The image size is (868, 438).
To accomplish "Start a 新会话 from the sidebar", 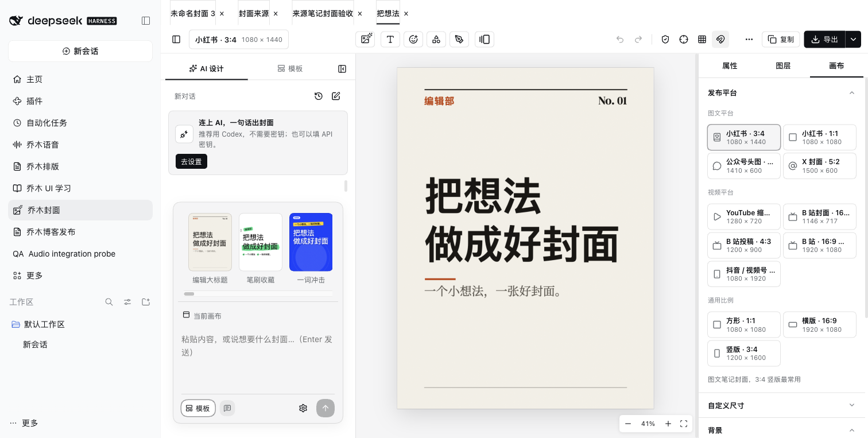I will [80, 51].
